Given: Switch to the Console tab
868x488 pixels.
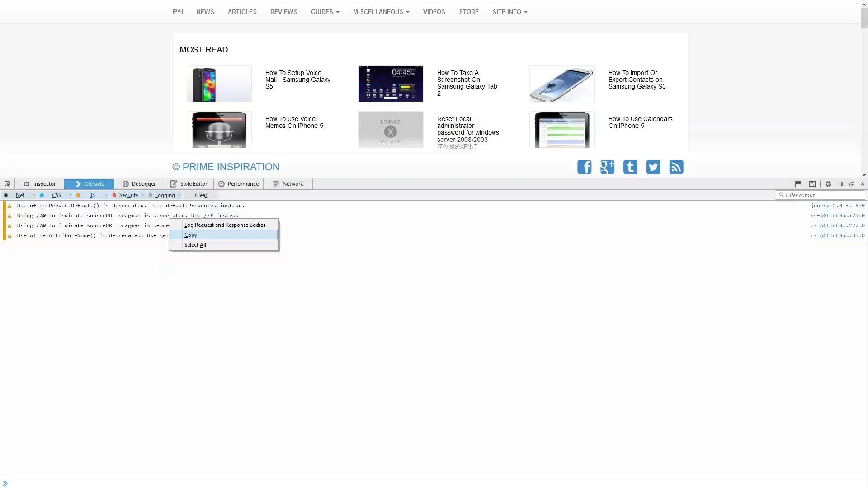Looking at the screenshot, I should (89, 184).
